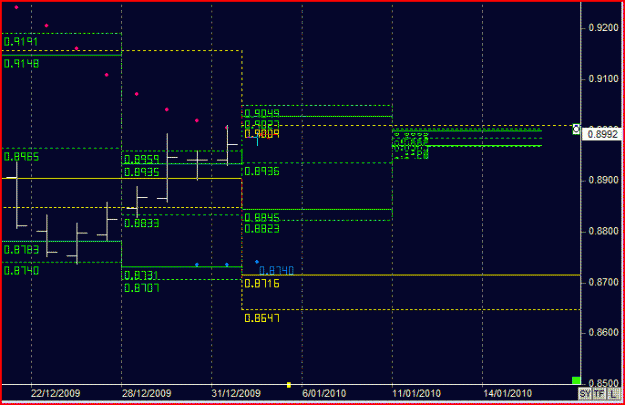Click the 31/12/2009 date label

tap(236, 394)
